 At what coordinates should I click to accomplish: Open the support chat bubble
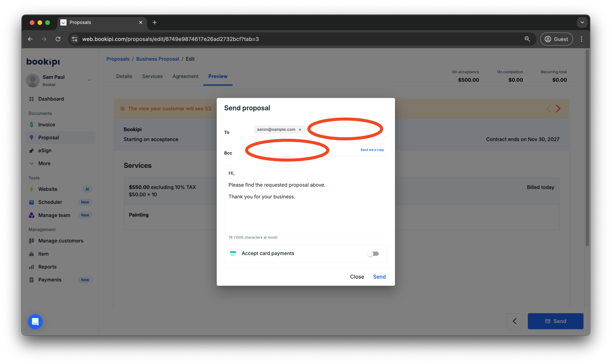[35, 321]
